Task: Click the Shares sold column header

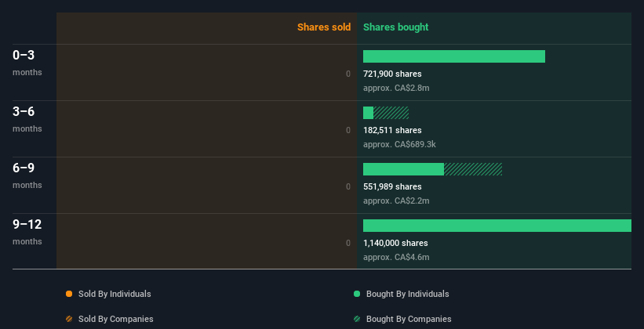Action: pos(324,27)
